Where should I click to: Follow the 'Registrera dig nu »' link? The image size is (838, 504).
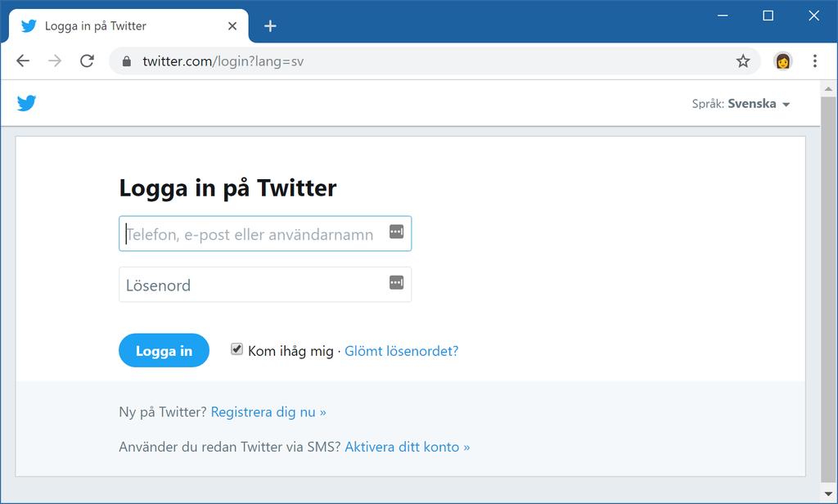268,412
